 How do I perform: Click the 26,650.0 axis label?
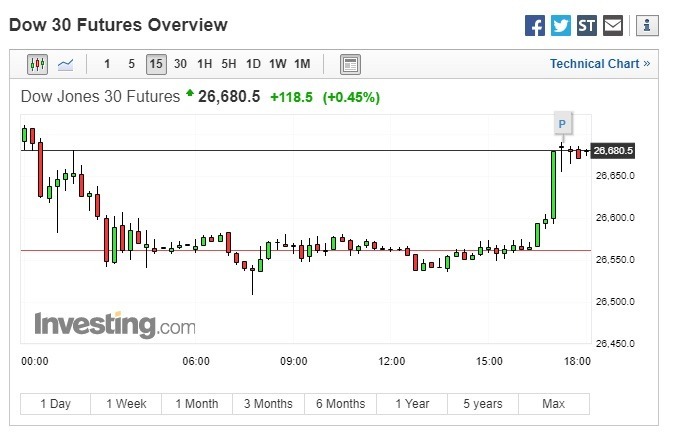(x=615, y=176)
